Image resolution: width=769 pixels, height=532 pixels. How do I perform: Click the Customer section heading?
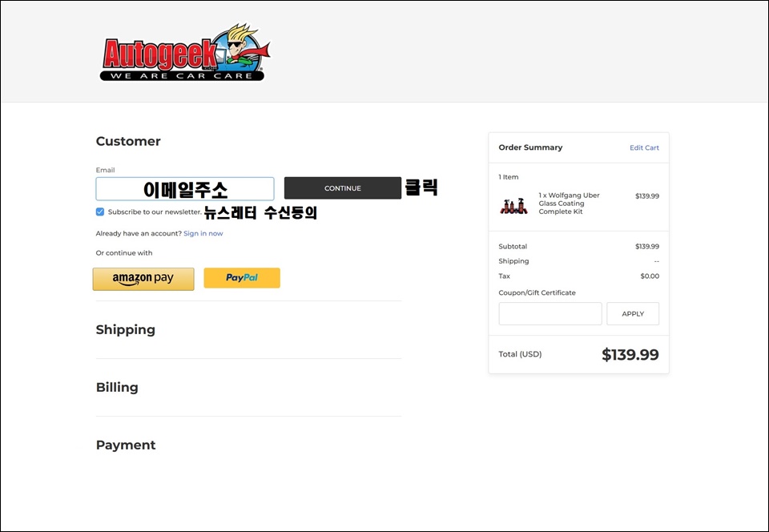coord(128,141)
